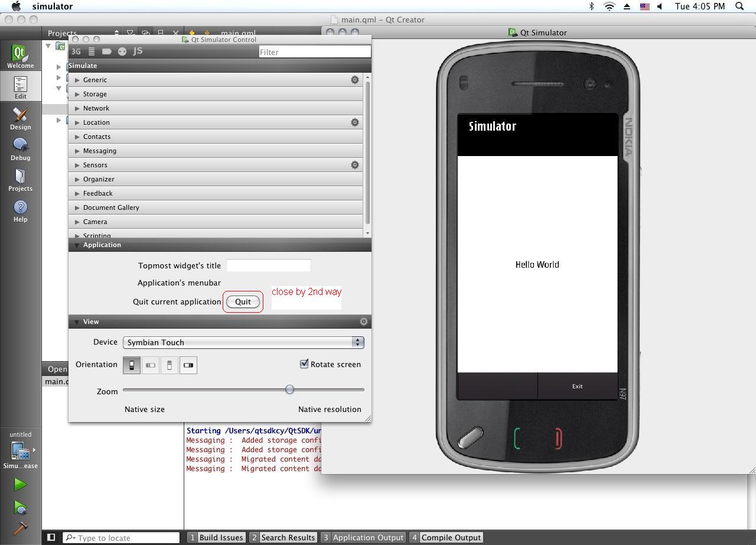Click the Zoom slider handle
The width and height of the screenshot is (756, 545).
click(289, 390)
